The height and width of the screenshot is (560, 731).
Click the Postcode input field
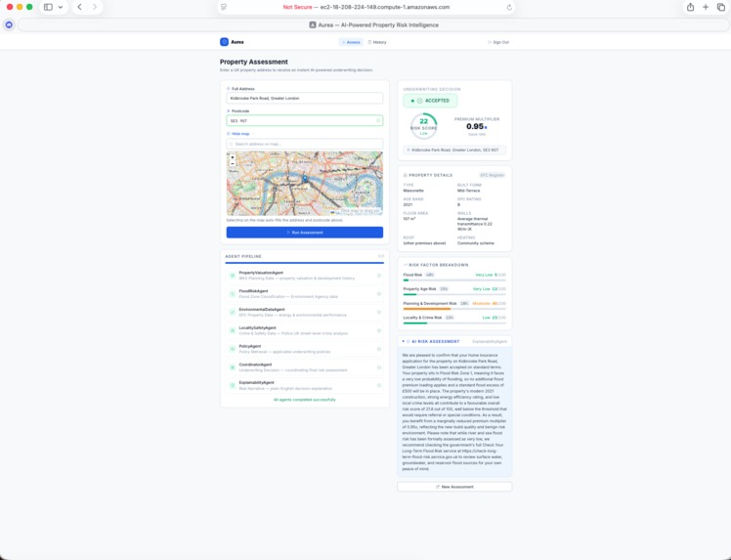pyautogui.click(x=305, y=121)
